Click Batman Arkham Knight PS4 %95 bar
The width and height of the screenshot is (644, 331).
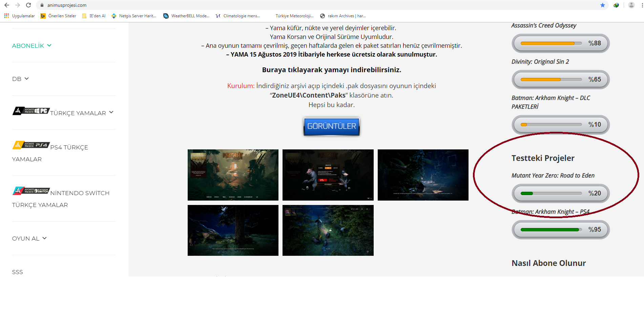(561, 230)
